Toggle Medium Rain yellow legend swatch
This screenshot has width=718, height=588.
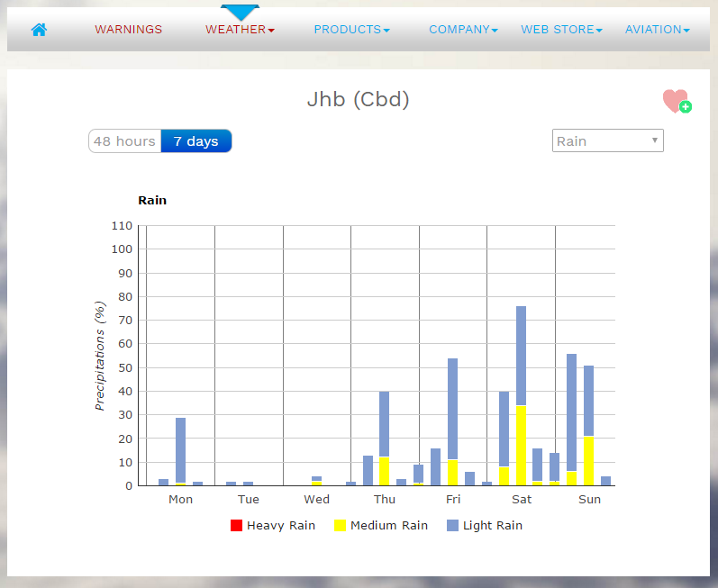tap(340, 525)
